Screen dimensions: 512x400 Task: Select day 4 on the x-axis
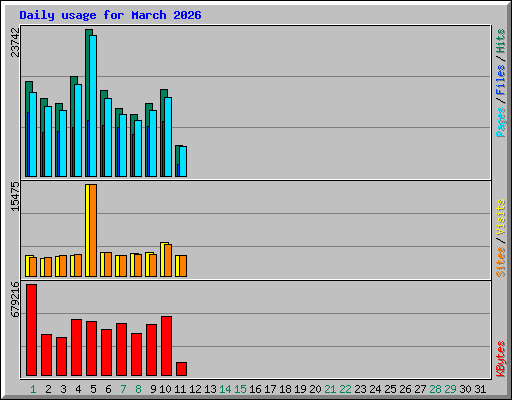[78, 389]
